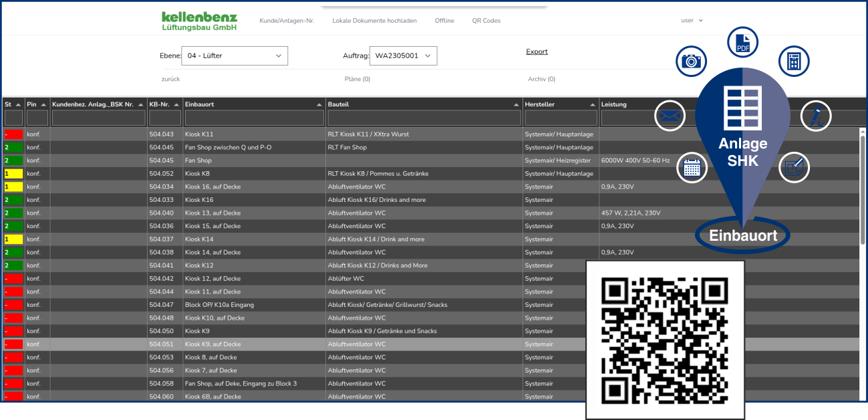Click the QR code image

pos(665,340)
